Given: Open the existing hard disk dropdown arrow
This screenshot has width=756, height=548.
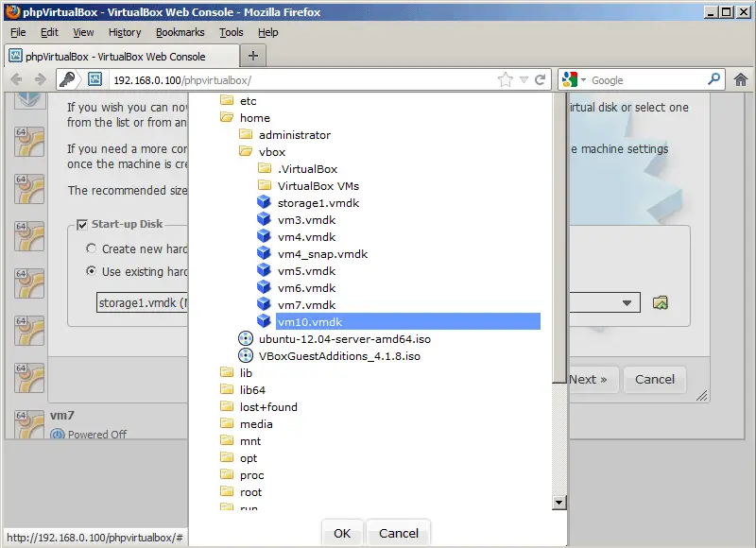Looking at the screenshot, I should tap(627, 302).
